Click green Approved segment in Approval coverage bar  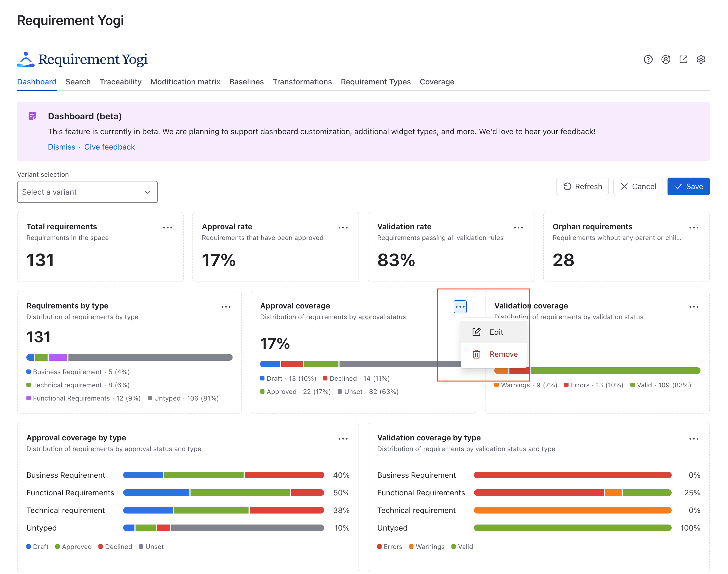321,364
